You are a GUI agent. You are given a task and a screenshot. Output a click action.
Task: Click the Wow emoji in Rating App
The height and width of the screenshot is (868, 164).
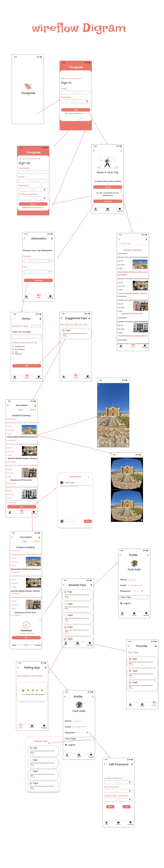click(23, 690)
